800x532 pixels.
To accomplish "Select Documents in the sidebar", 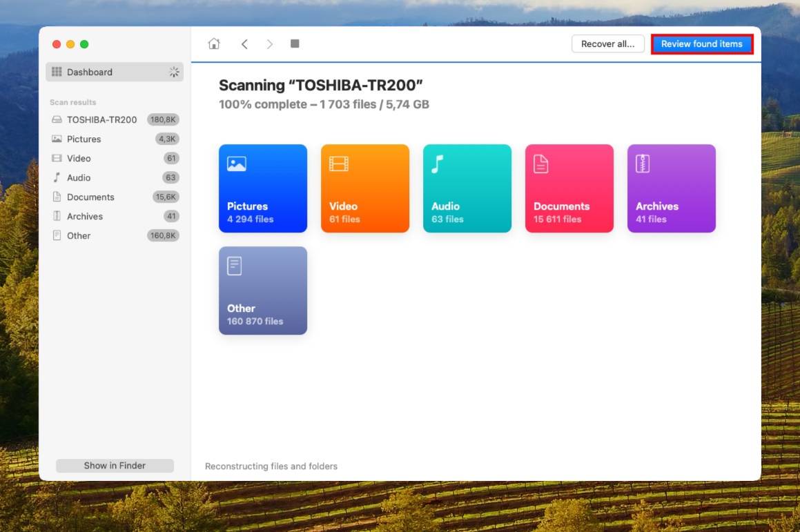I will pyautogui.click(x=92, y=197).
